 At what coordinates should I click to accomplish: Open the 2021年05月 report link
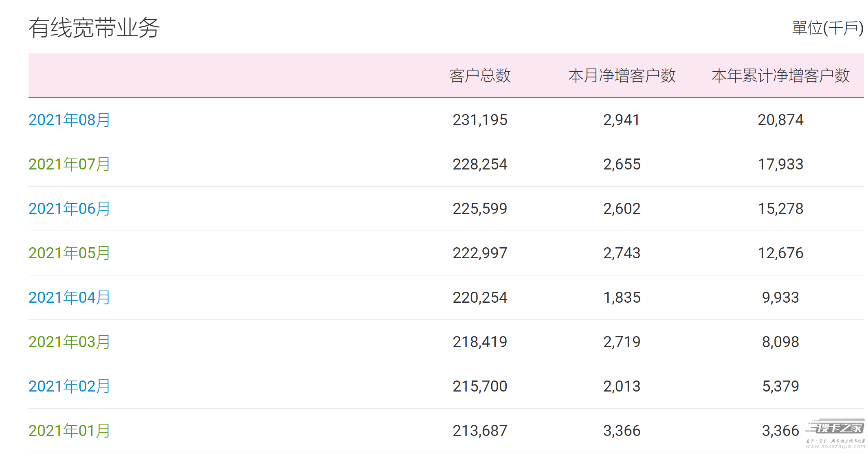point(69,253)
